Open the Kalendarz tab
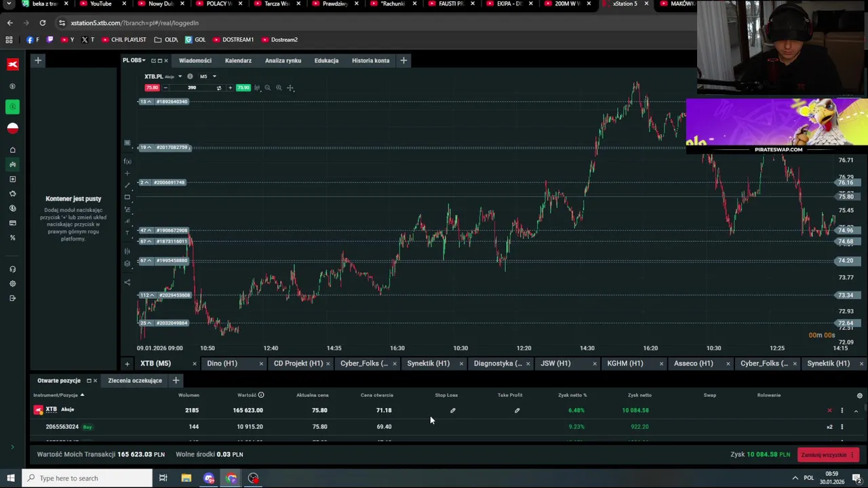The image size is (868, 488). pos(238,61)
